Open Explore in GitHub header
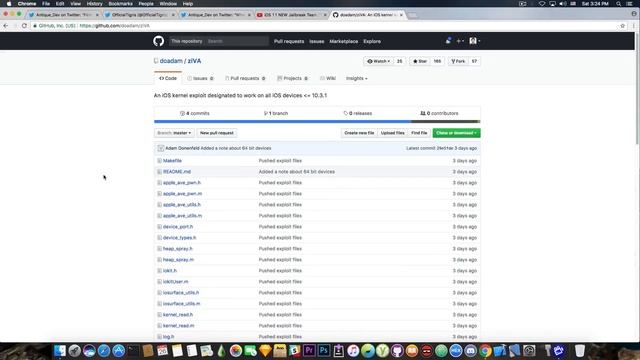 [372, 41]
